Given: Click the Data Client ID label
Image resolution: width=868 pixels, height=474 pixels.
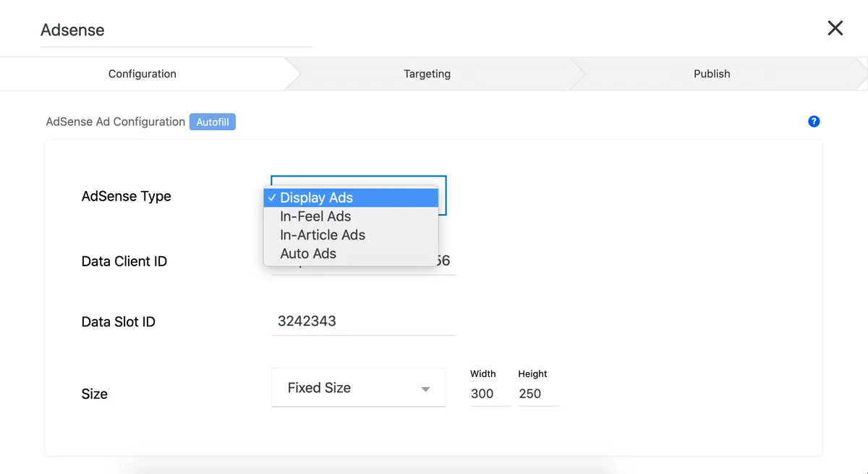Looking at the screenshot, I should click(x=124, y=261).
